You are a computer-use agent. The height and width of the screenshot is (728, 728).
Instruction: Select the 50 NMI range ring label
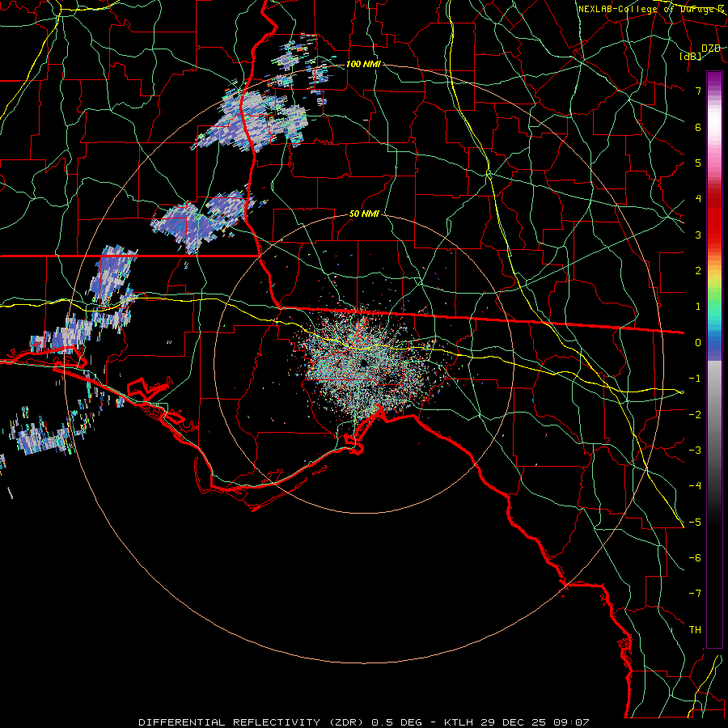364,214
